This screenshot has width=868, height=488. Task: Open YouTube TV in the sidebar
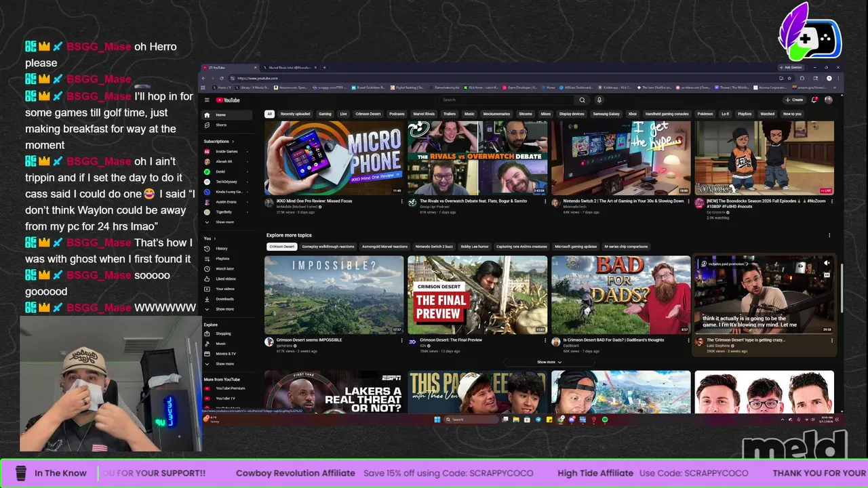coord(227,399)
